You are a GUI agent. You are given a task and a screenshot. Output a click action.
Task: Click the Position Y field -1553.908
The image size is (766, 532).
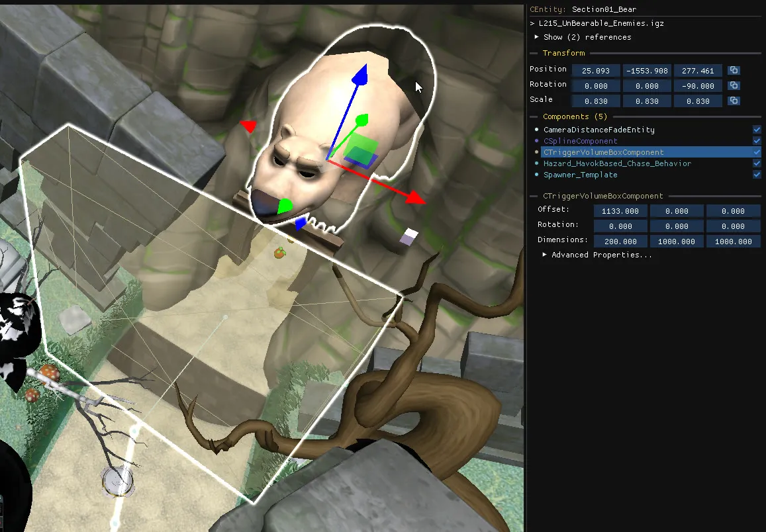click(647, 71)
